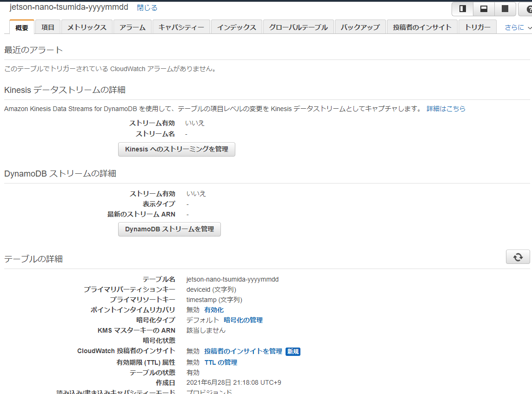View the 投稿者のインサイト tab
The width and height of the screenshot is (532, 394).
tap(422, 27)
